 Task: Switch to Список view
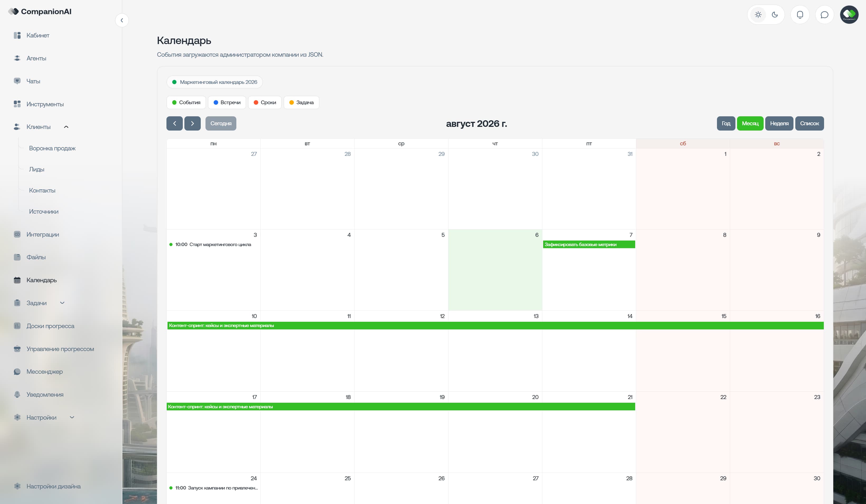point(810,123)
